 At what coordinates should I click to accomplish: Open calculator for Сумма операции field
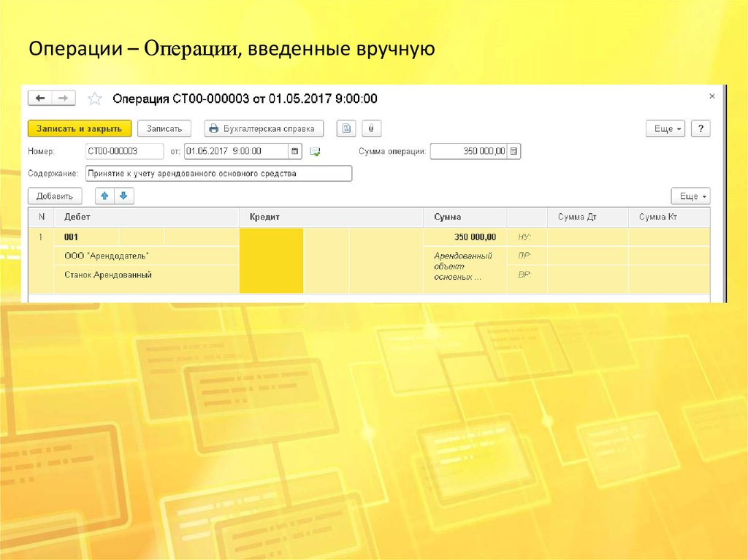pyautogui.click(x=514, y=151)
